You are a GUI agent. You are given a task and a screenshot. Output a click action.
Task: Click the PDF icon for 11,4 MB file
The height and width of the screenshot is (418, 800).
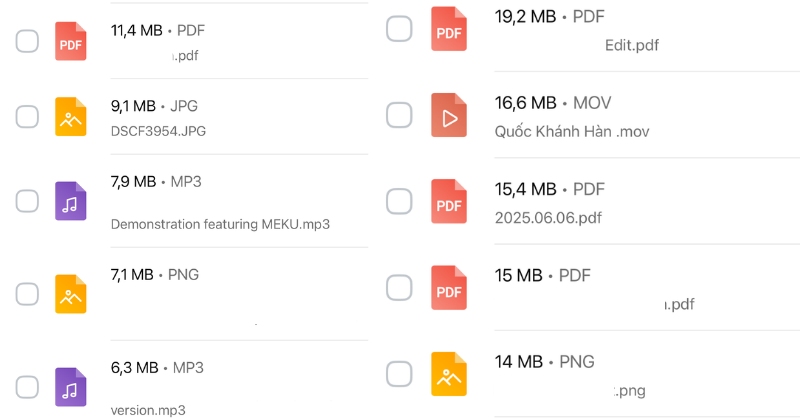71,42
